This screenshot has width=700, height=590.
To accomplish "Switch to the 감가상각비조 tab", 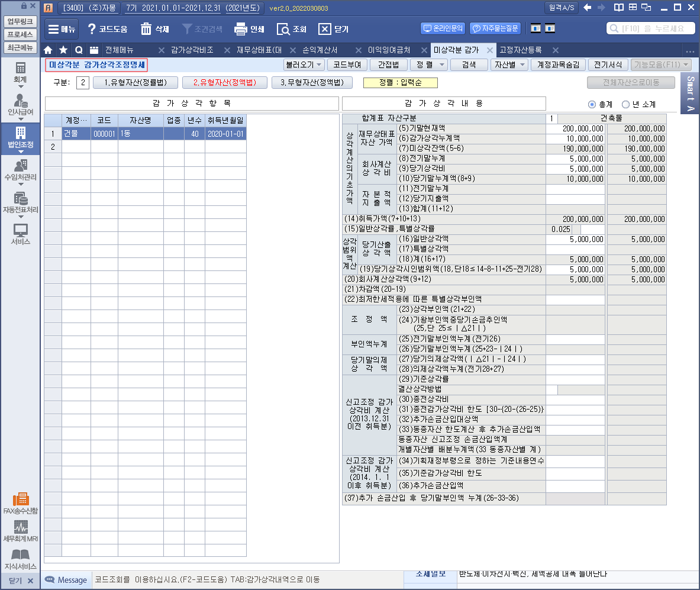I will (192, 50).
